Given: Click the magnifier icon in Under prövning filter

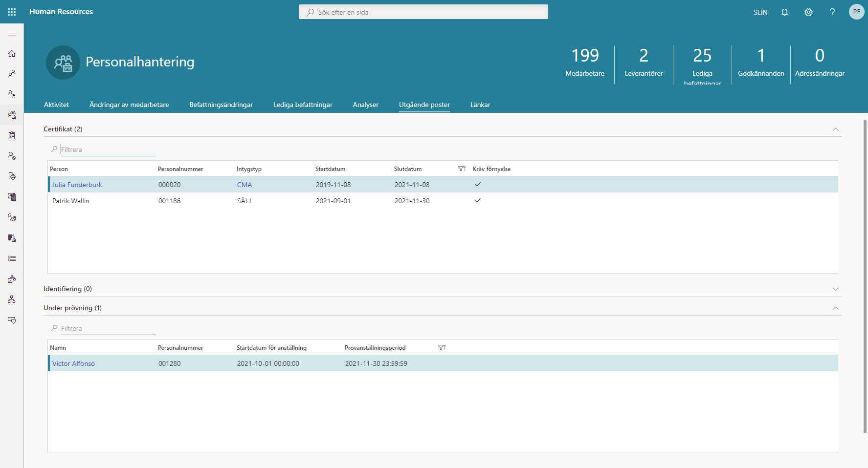Looking at the screenshot, I should coord(54,328).
